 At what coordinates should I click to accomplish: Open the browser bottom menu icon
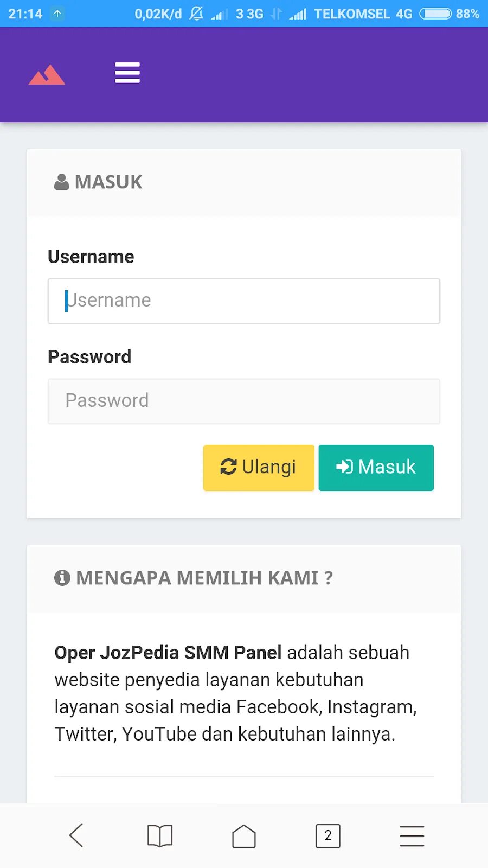tap(412, 835)
